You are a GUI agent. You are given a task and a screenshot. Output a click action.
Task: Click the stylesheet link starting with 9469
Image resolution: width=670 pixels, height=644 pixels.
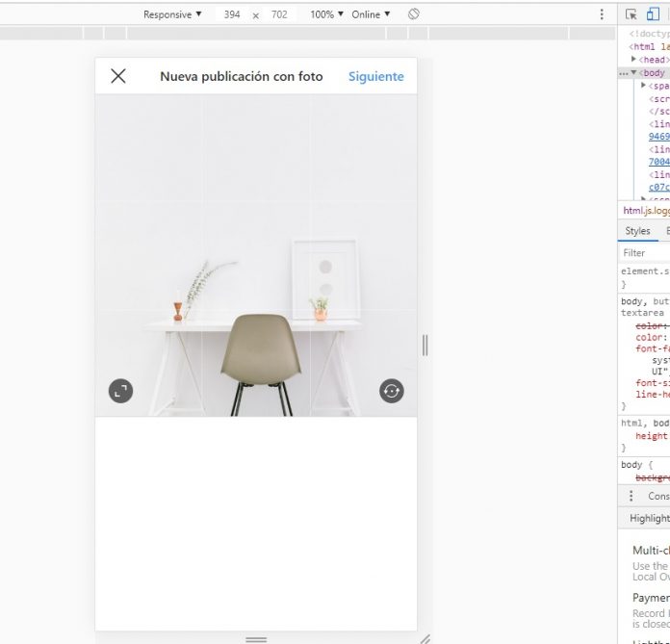(658, 137)
